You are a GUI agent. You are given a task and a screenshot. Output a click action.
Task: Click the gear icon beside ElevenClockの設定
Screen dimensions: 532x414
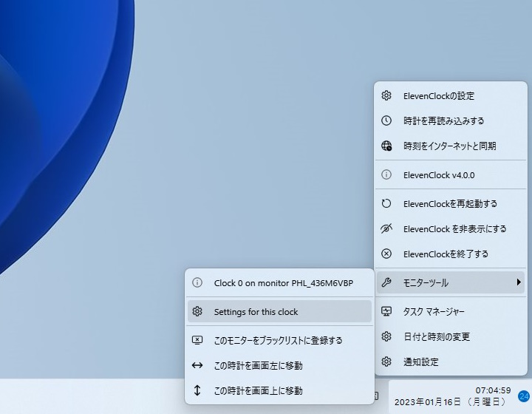(x=386, y=95)
